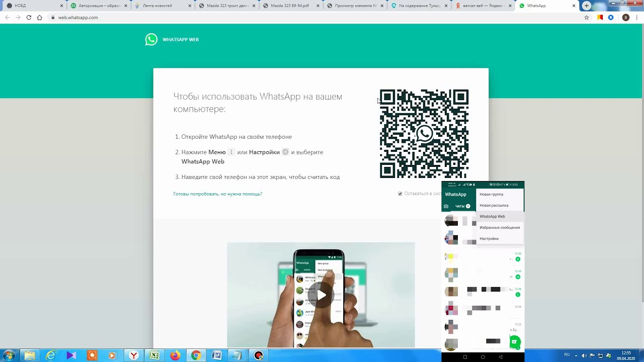Click the 'WHATSAPP WEB' header text
This screenshot has height=362, width=644.
[x=181, y=39]
